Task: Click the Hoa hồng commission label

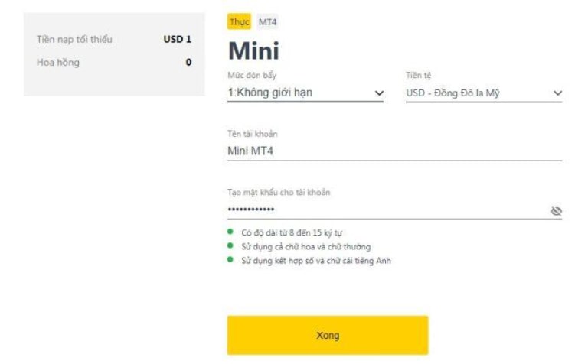Action: 57,62
